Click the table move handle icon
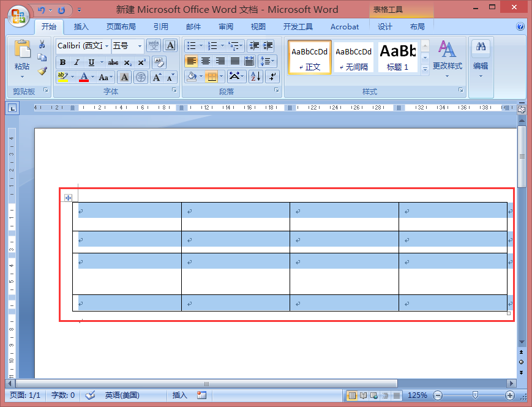 click(x=68, y=198)
